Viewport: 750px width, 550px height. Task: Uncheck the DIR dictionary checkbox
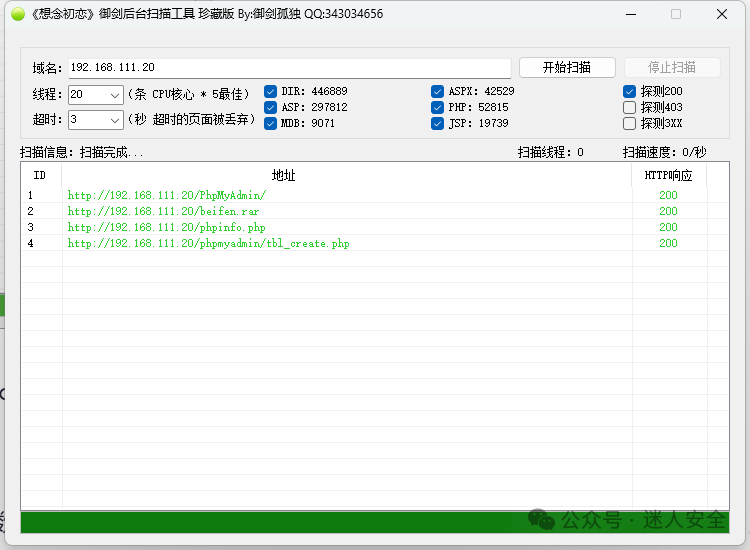(x=270, y=91)
